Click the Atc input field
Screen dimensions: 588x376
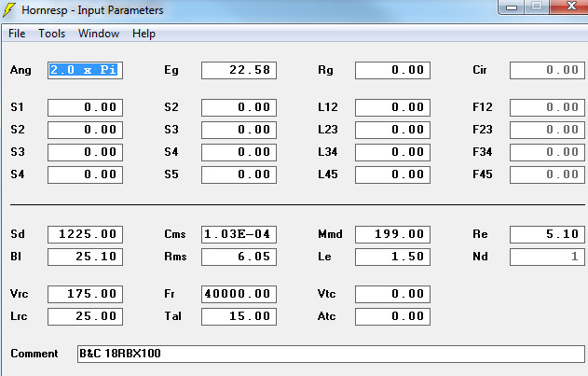point(392,316)
